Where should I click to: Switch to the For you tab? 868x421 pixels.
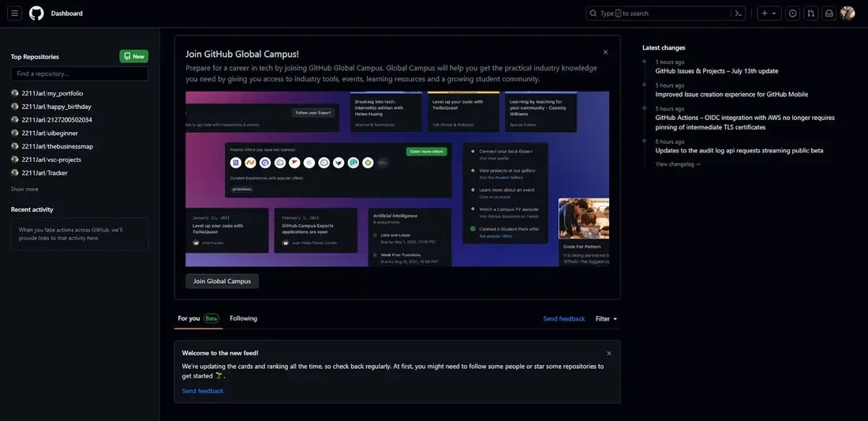tap(197, 318)
